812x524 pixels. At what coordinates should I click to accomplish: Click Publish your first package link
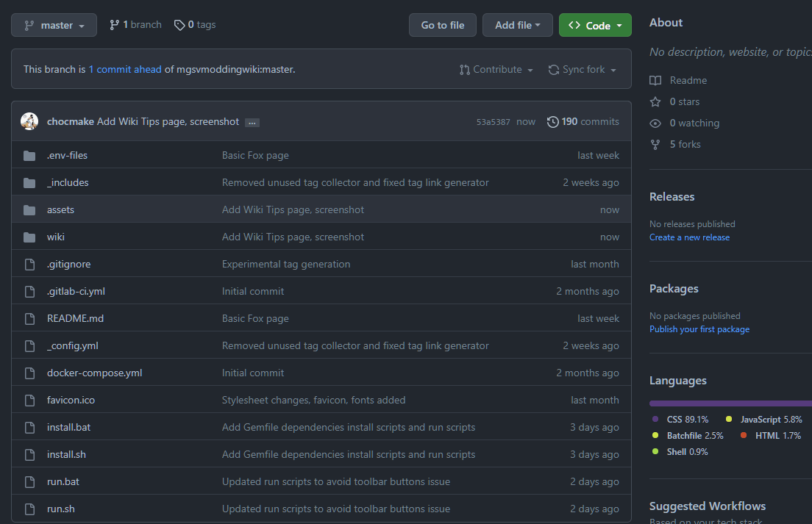click(x=699, y=329)
